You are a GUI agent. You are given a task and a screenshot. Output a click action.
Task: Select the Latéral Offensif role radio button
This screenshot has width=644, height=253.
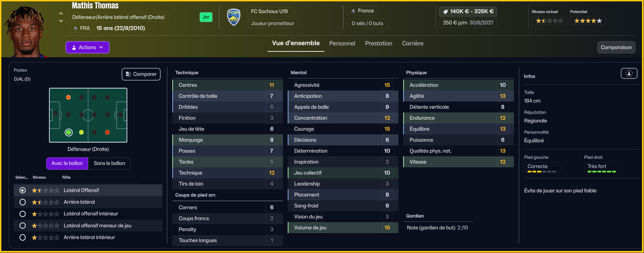point(23,190)
